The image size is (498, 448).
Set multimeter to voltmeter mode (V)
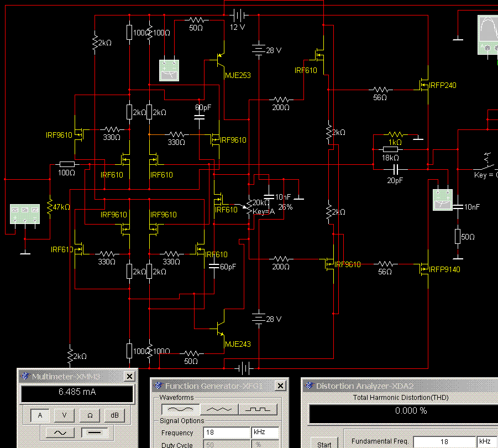[x=65, y=415]
